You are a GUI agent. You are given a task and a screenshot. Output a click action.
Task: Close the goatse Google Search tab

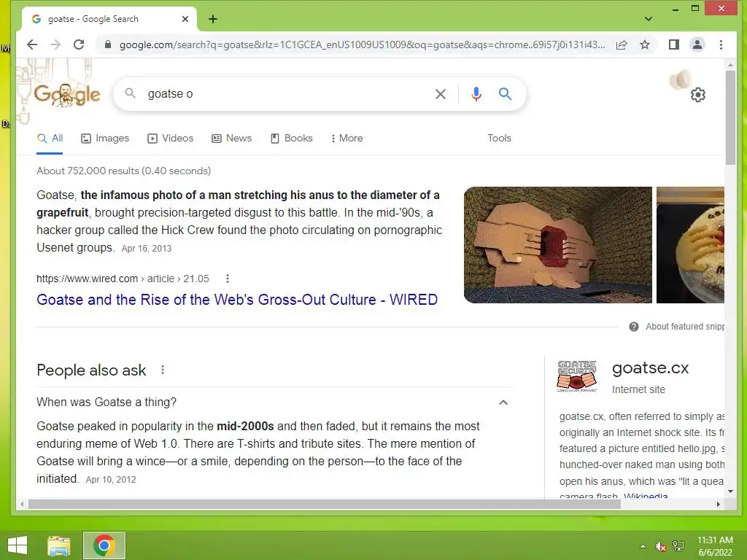click(x=185, y=19)
